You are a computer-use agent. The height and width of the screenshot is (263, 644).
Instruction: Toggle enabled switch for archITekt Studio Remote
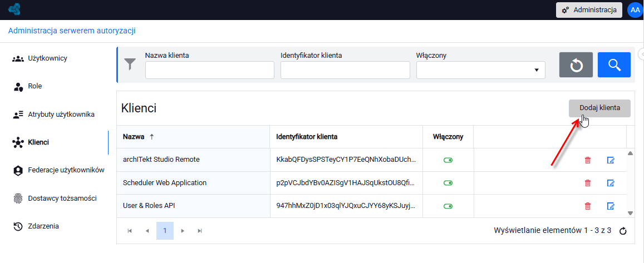[448, 161]
